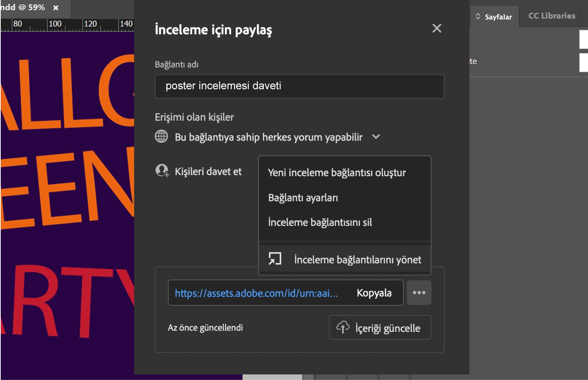Click the İçeriği güncelle button
The image size is (588, 380).
(380, 327)
